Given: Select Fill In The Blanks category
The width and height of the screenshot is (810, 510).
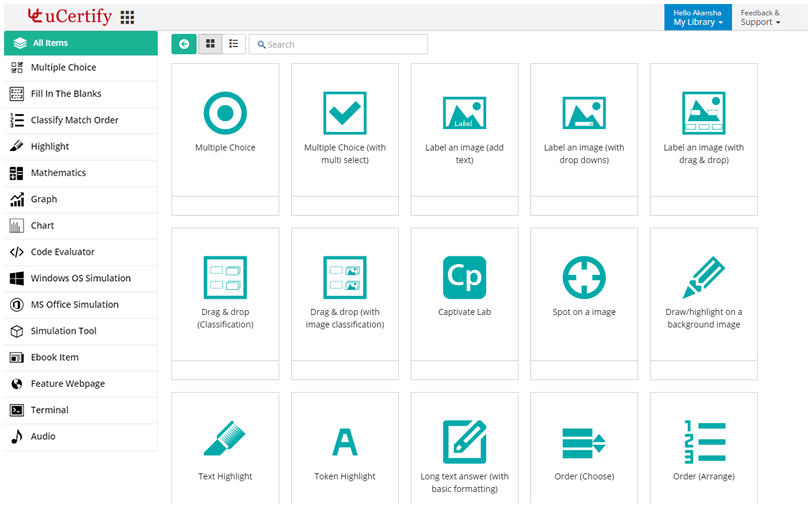Looking at the screenshot, I should click(81, 94).
